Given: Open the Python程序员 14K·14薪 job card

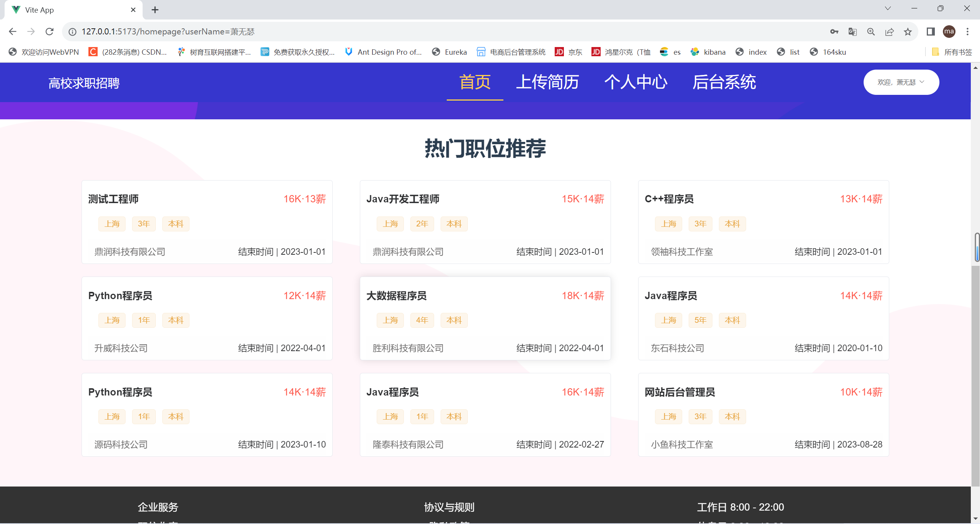Looking at the screenshot, I should [x=207, y=415].
